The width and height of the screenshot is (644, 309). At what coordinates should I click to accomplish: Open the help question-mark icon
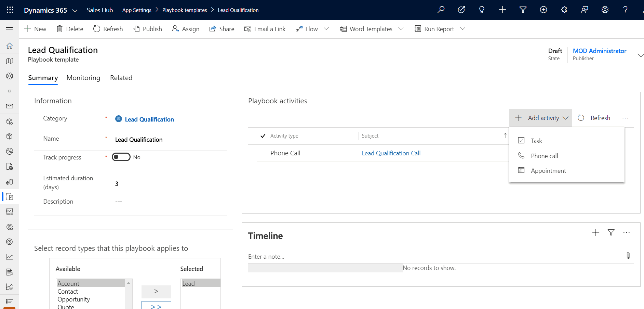pos(626,10)
